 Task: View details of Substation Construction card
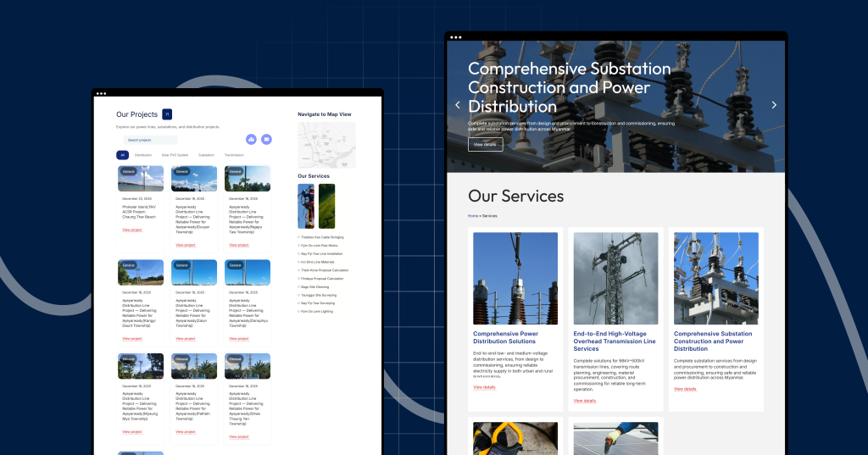pos(685,389)
